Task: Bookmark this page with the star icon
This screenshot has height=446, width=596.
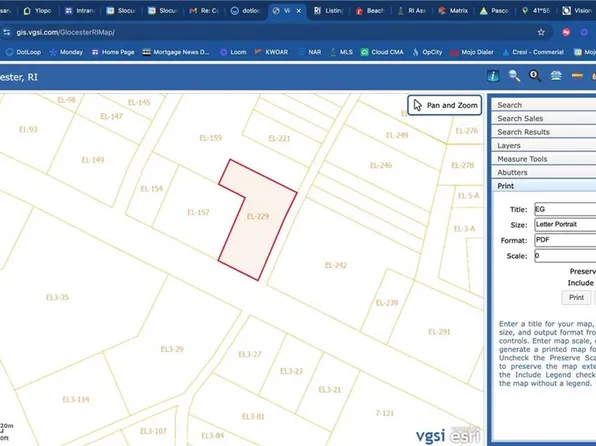Action: coord(541,32)
